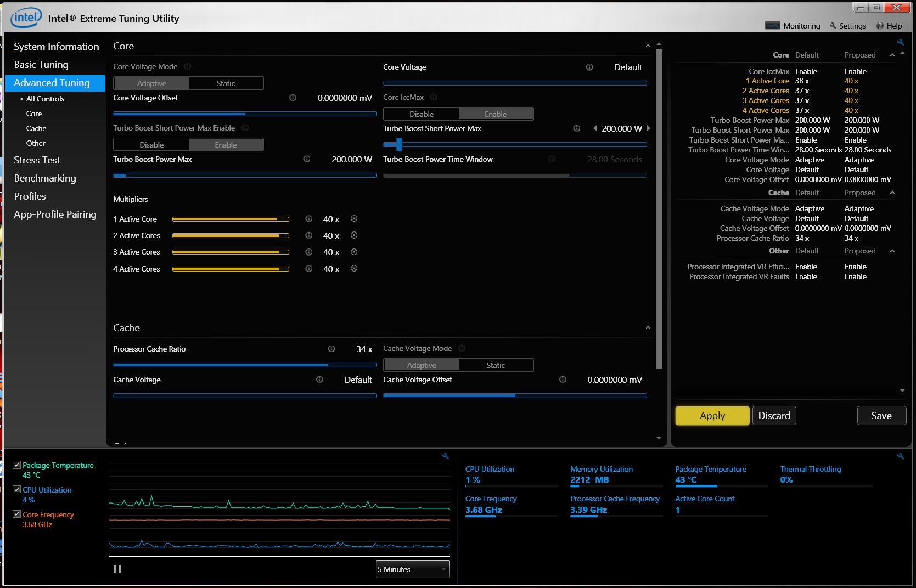Click the Processor Cache Ratio slider
The height and width of the screenshot is (588, 916).
[x=245, y=365]
